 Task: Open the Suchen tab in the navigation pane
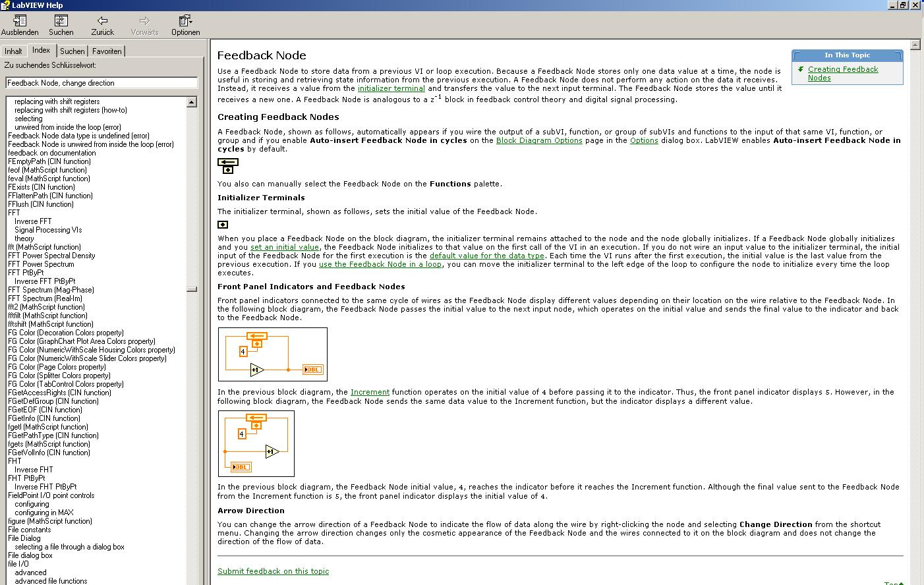[72, 51]
